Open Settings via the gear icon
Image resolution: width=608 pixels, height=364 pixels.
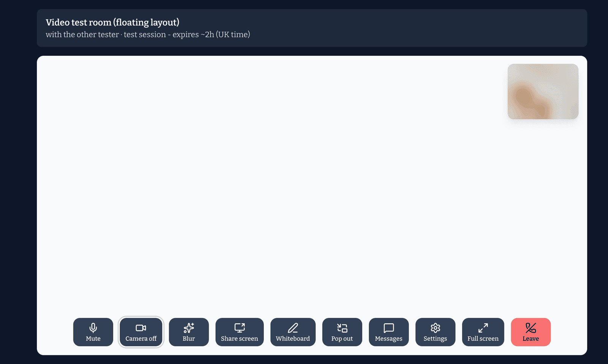coord(435,328)
